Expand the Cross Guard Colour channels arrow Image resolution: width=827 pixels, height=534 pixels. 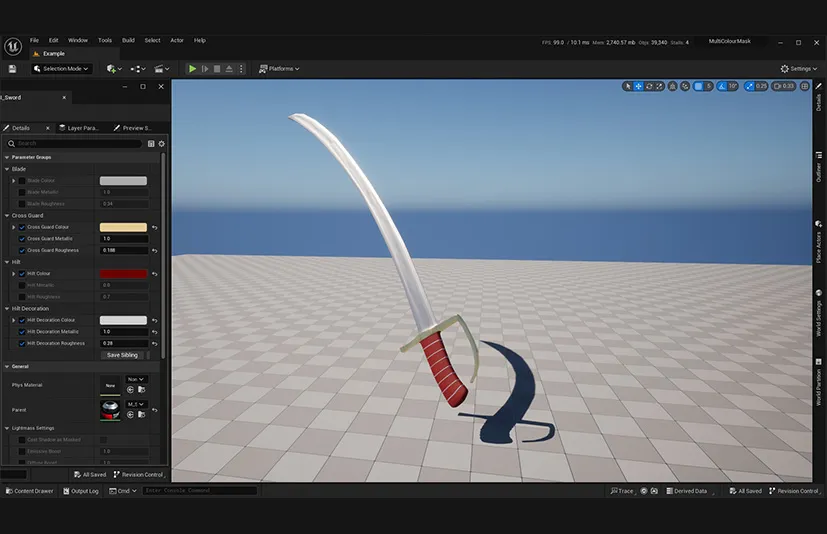pyautogui.click(x=14, y=227)
